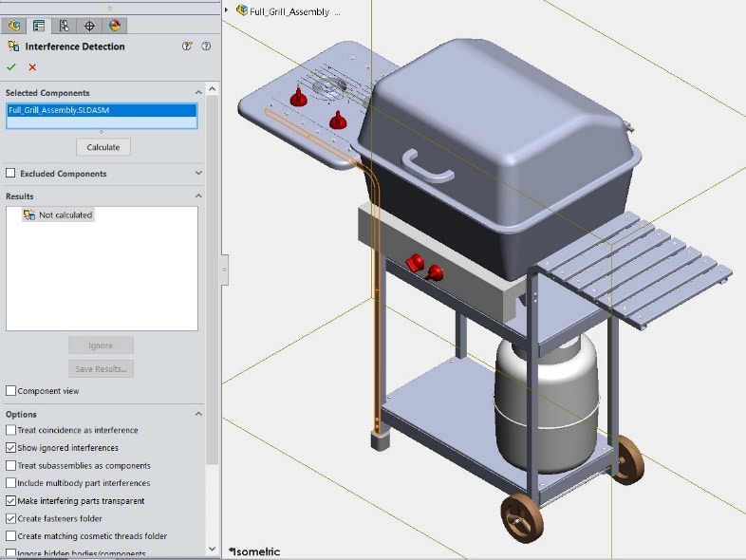Open the ConfigurationManager tab
The height and width of the screenshot is (560, 746).
[64, 26]
